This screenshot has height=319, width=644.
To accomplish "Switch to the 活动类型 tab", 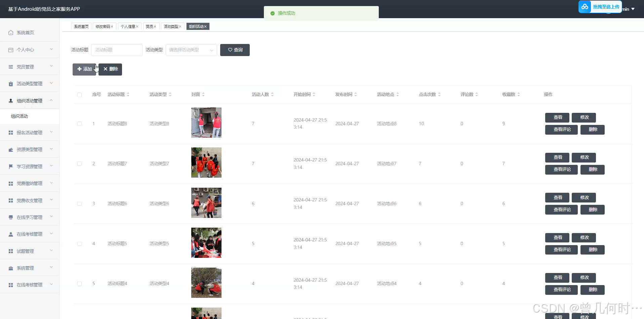I will click(171, 27).
